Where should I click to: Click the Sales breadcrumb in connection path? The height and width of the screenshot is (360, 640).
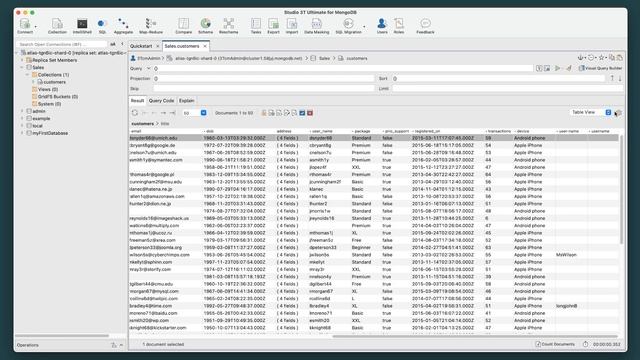(324, 58)
